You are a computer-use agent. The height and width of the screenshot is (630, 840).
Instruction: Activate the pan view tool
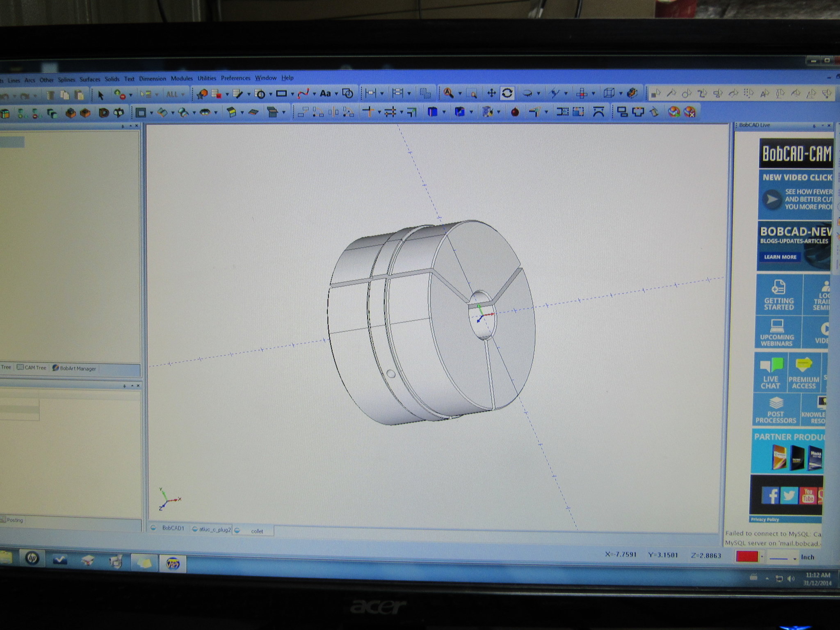(491, 94)
